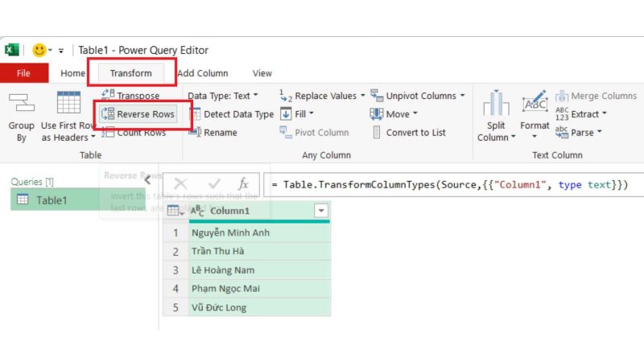The width and height of the screenshot is (644, 362).
Task: Click the Replace Values button
Action: click(318, 96)
